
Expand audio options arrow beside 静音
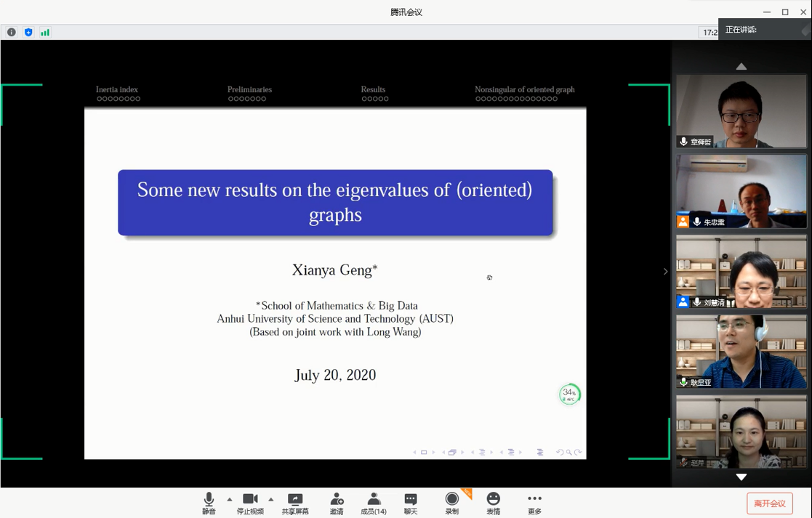[x=230, y=499]
